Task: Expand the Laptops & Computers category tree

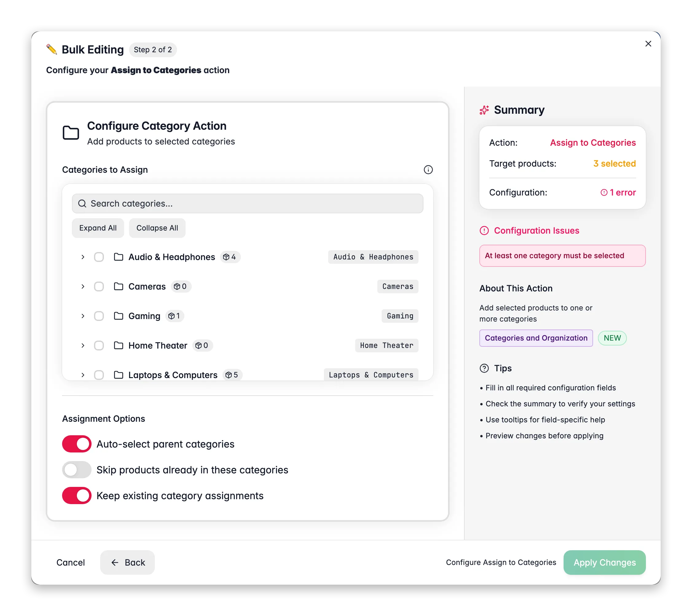Action: point(83,375)
